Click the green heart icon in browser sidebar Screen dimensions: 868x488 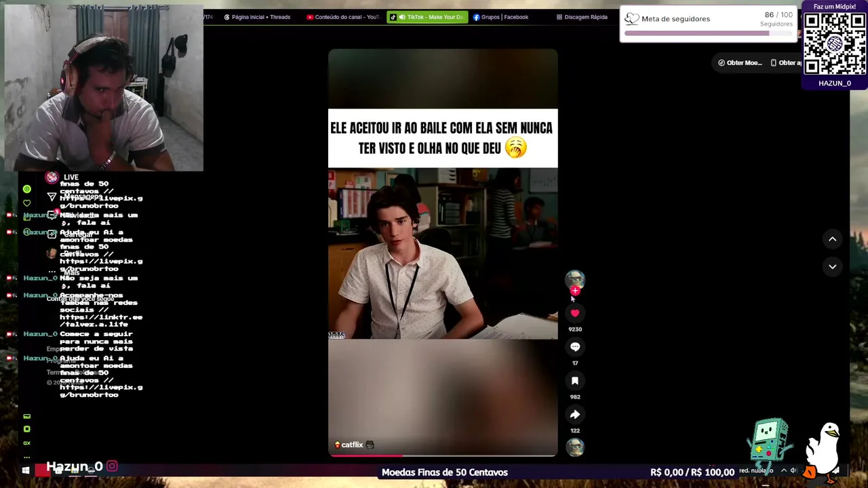pyautogui.click(x=26, y=203)
